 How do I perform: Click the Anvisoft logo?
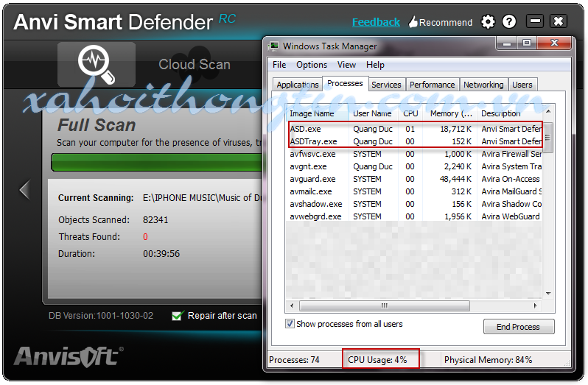click(69, 357)
